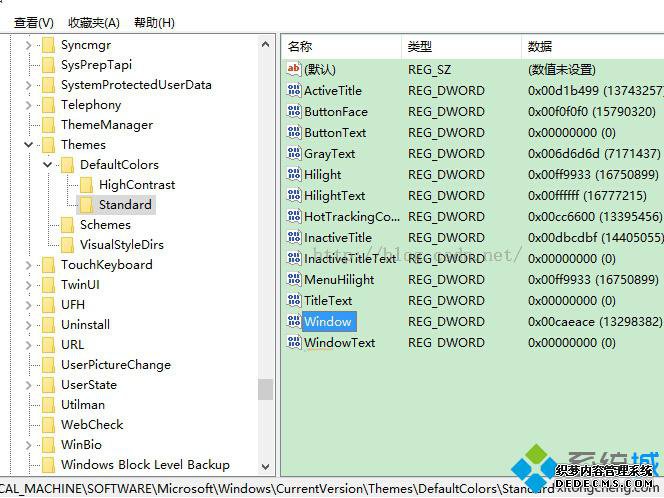Screen dimensions: 664x498
Task: Click the DWORD icon beside InactiveTitleText
Action: click(293, 258)
